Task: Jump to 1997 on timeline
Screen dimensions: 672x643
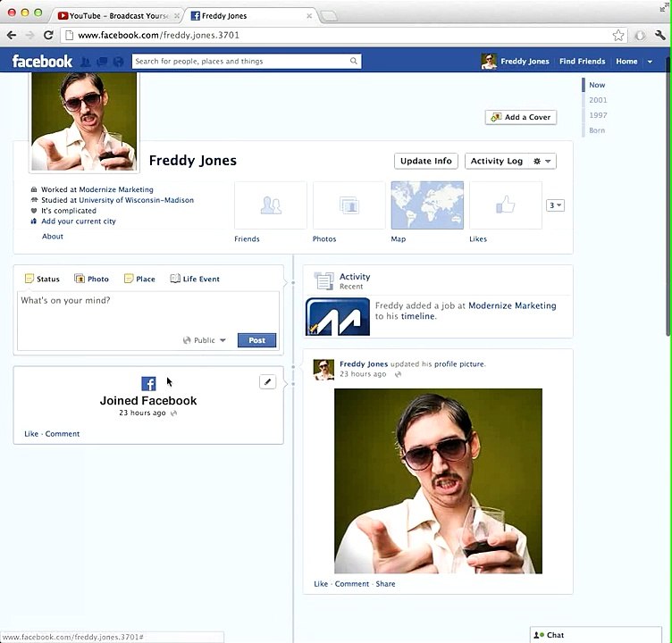Action: coord(598,115)
